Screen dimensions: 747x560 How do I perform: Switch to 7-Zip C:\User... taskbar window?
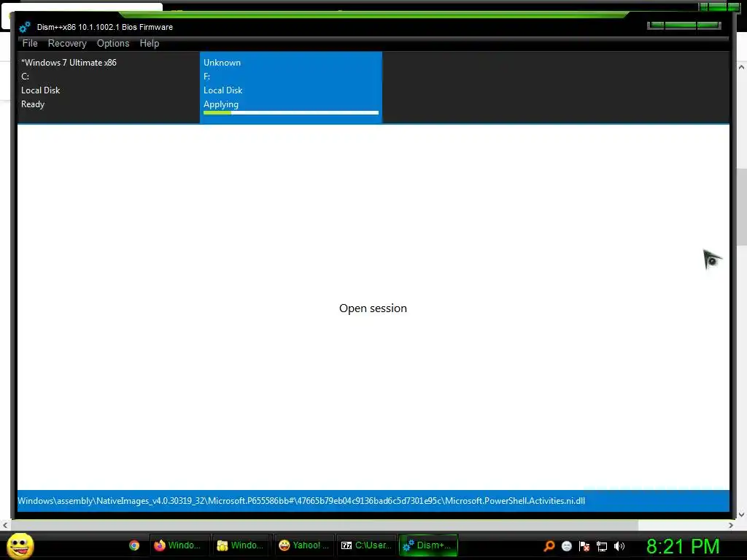pyautogui.click(x=366, y=545)
